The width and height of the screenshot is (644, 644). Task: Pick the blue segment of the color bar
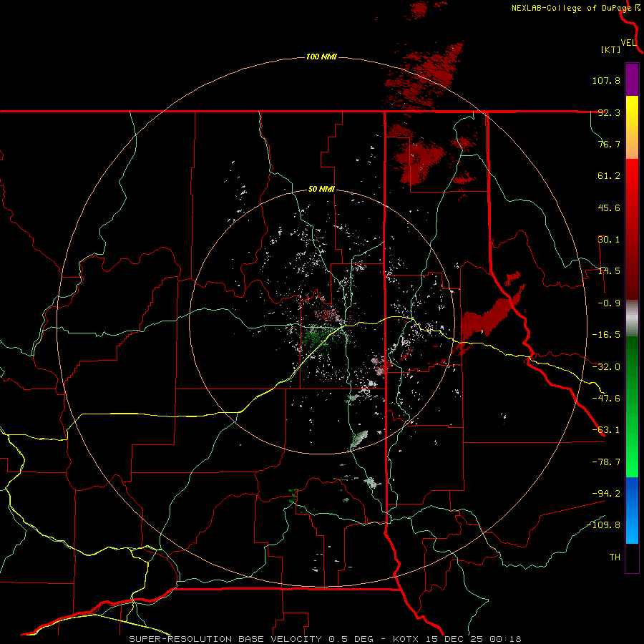tap(632, 510)
